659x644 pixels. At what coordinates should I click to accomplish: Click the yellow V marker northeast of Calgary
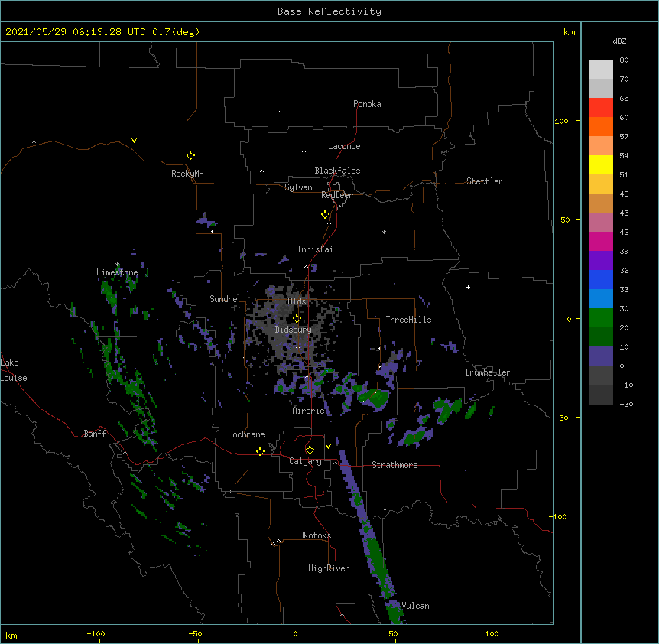[x=328, y=447]
